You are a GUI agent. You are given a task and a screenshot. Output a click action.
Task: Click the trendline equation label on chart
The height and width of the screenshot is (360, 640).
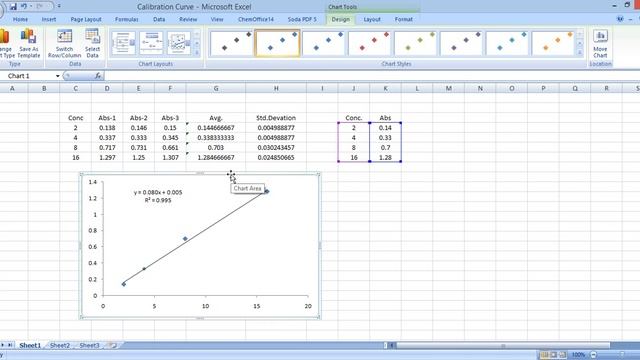[x=158, y=196]
